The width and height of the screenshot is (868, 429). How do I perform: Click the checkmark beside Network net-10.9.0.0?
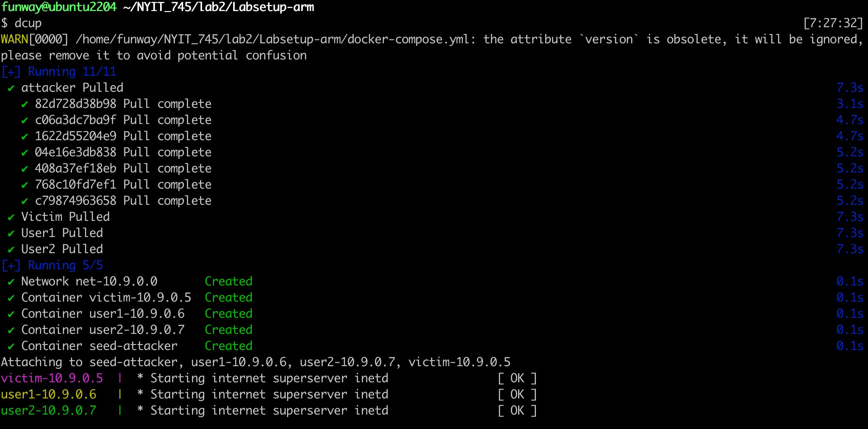click(x=11, y=282)
